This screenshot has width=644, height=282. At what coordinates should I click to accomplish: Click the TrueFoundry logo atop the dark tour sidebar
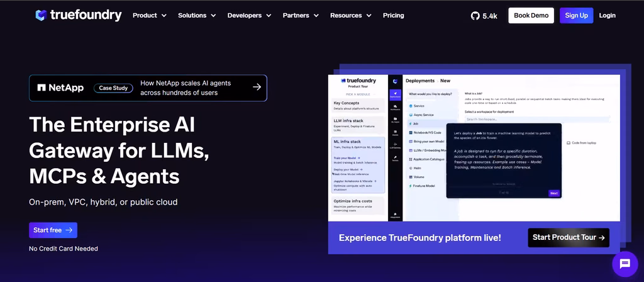pyautogui.click(x=395, y=81)
